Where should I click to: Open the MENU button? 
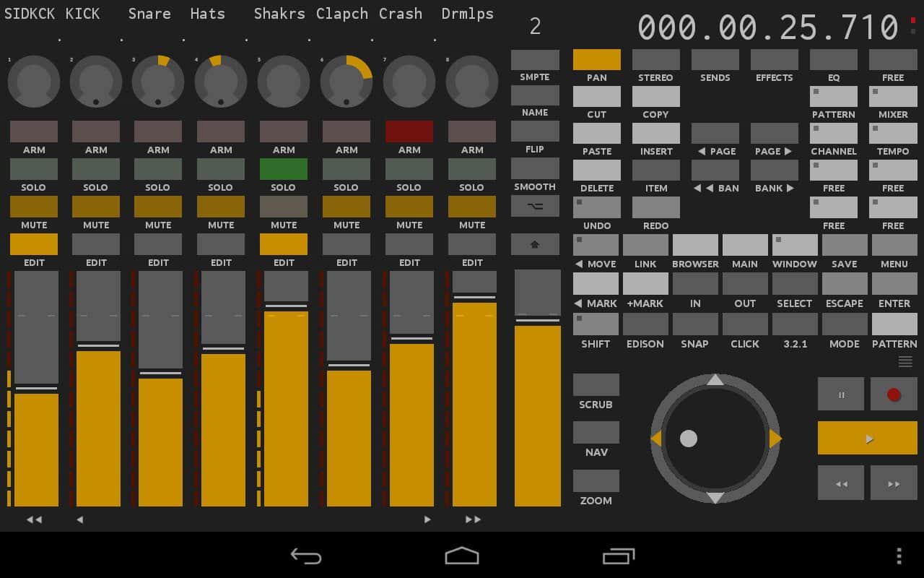point(894,246)
